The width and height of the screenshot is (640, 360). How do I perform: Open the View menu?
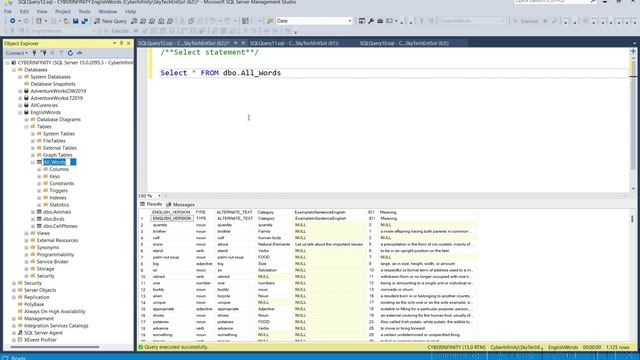point(42,11)
